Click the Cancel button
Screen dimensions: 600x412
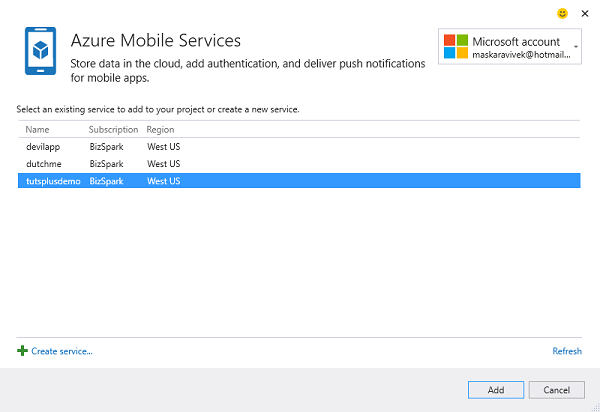(557, 390)
